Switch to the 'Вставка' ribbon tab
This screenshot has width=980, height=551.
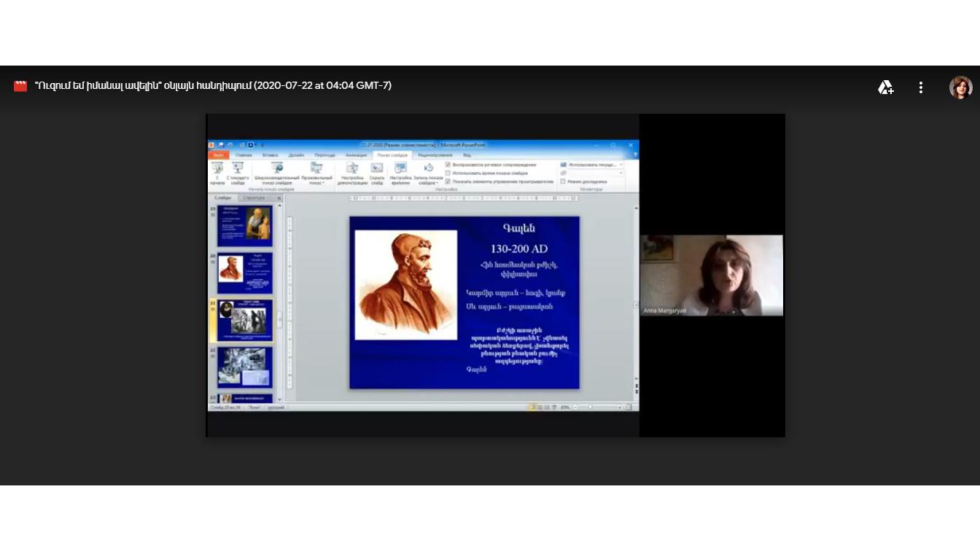click(270, 155)
